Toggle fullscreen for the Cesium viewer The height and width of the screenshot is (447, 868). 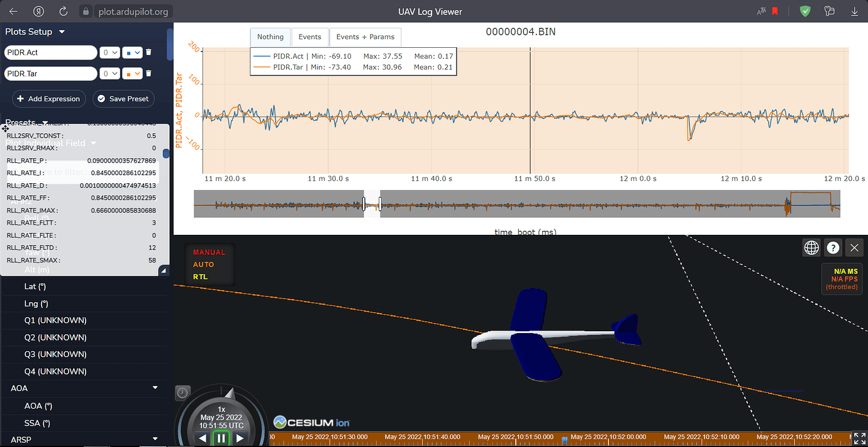[859, 438]
